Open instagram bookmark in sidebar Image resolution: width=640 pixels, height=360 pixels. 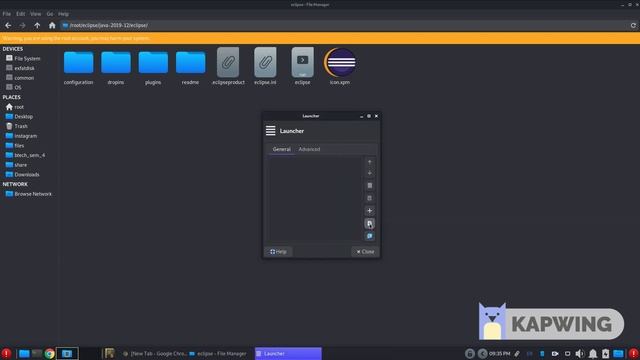coord(21,136)
